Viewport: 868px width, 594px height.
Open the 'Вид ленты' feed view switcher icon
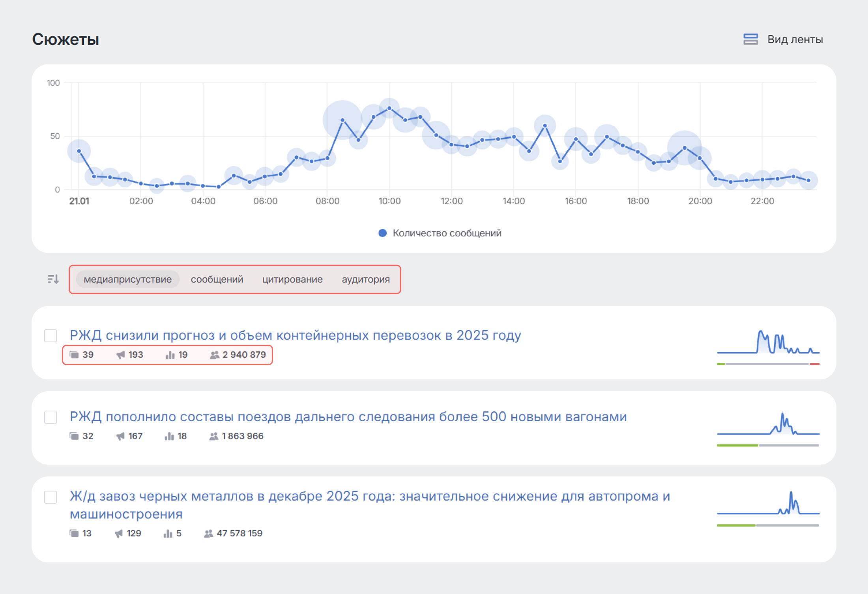pyautogui.click(x=750, y=39)
